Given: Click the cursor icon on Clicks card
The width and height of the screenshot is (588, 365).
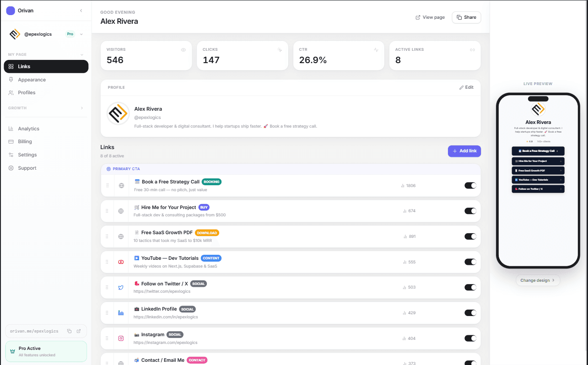Looking at the screenshot, I should click(x=280, y=49).
